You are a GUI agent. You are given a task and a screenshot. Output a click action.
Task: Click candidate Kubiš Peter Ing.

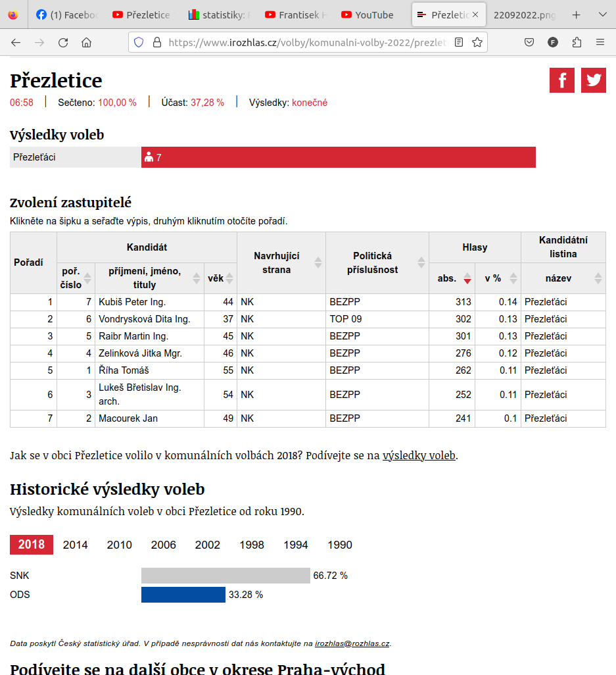(132, 302)
